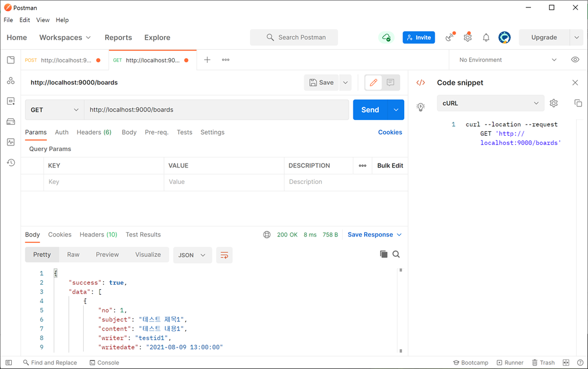Open the code snippet settings gear
588x369 pixels.
pyautogui.click(x=554, y=103)
